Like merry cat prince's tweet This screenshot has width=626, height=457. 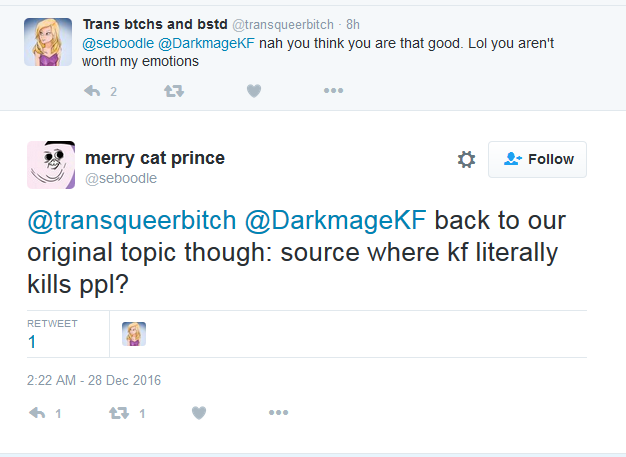199,413
